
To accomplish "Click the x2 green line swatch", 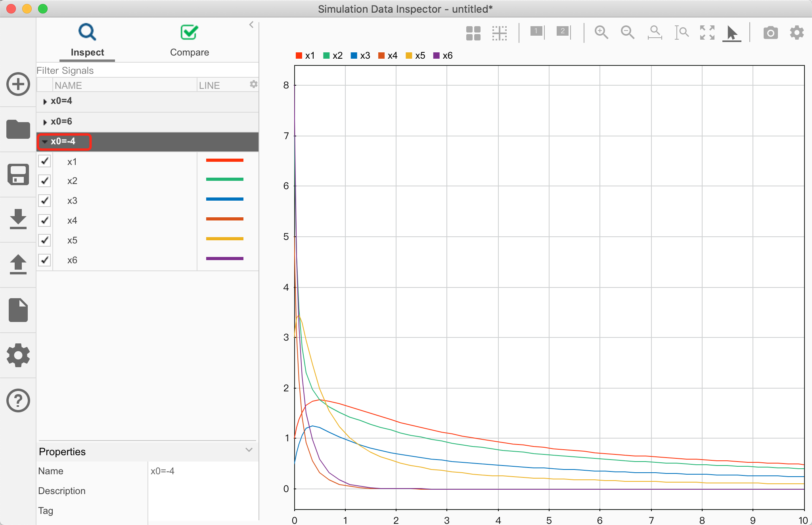I will point(224,180).
